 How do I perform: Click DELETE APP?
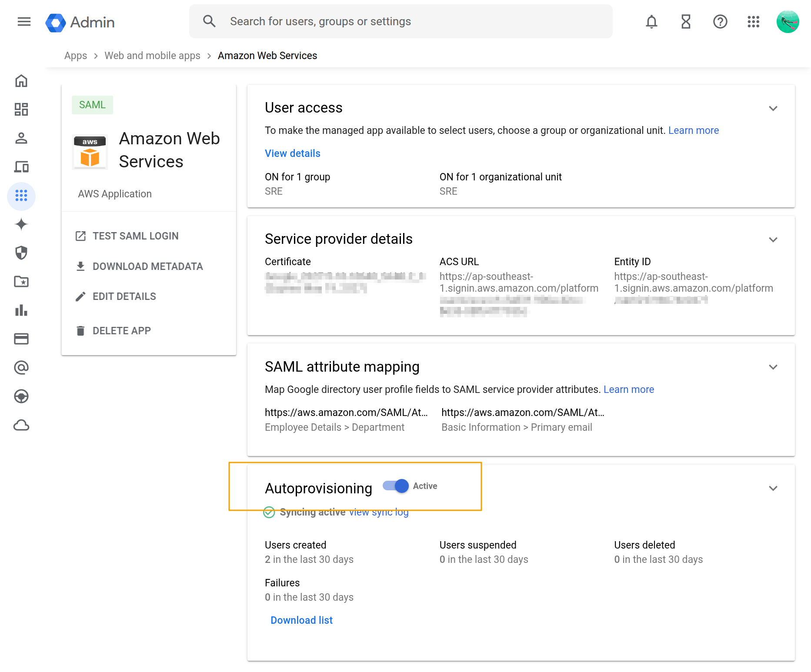113,331
